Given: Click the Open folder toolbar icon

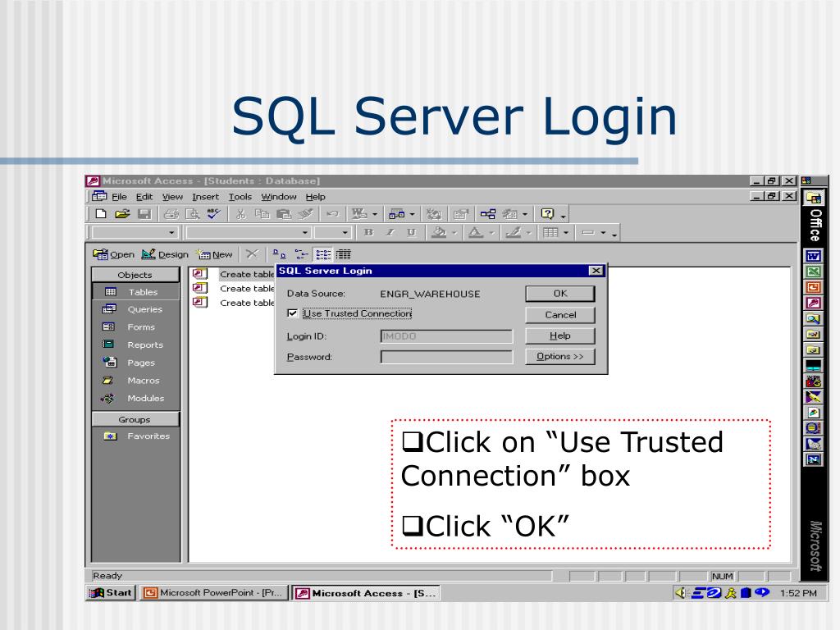Looking at the screenshot, I should pyautogui.click(x=122, y=214).
